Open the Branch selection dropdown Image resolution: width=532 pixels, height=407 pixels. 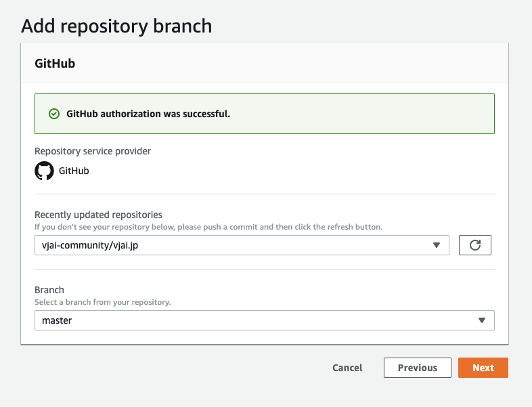[264, 320]
